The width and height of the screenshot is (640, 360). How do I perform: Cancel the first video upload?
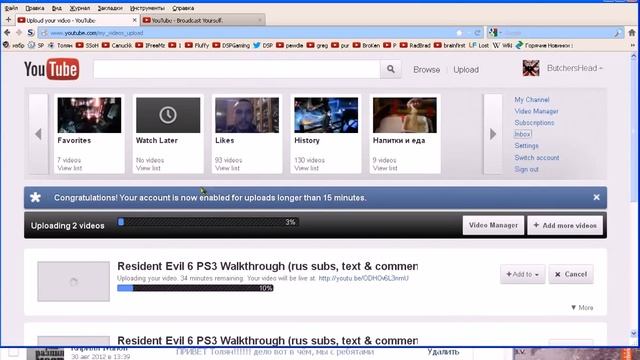pyautogui.click(x=571, y=274)
